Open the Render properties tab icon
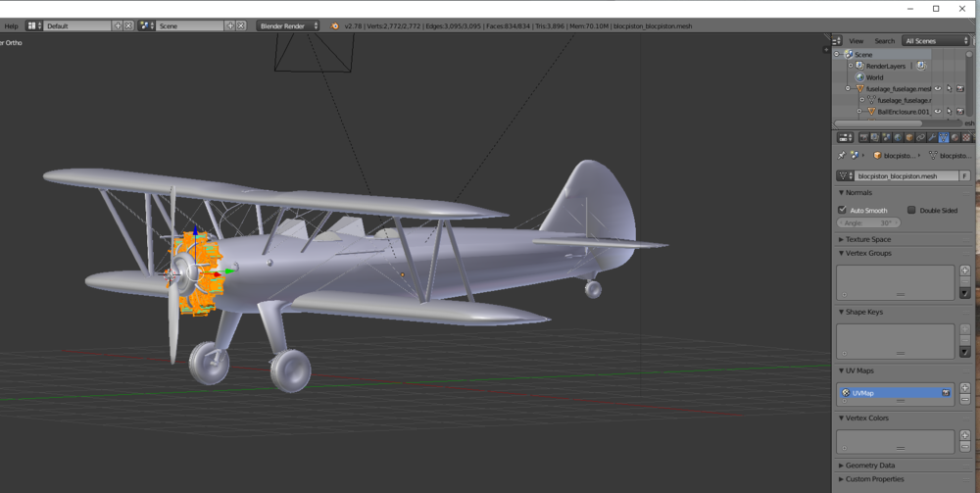 click(x=863, y=137)
